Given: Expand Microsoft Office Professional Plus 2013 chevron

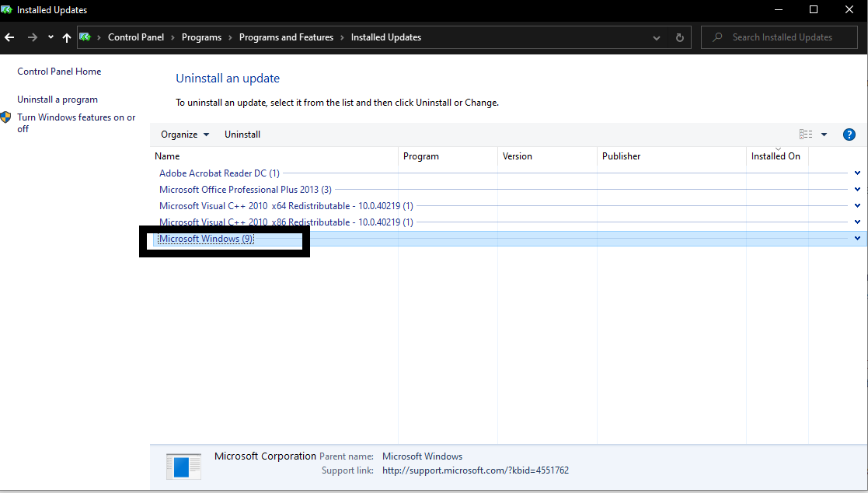Looking at the screenshot, I should tap(857, 190).
